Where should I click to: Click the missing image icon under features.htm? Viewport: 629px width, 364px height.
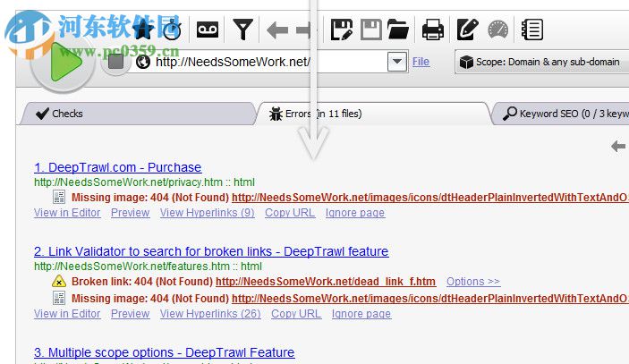point(59,298)
